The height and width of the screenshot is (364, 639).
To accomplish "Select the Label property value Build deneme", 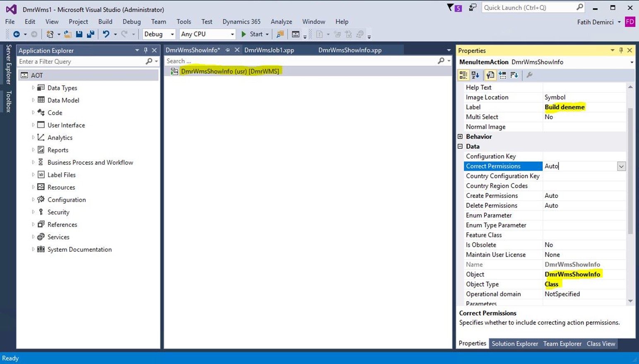I will click(x=564, y=107).
